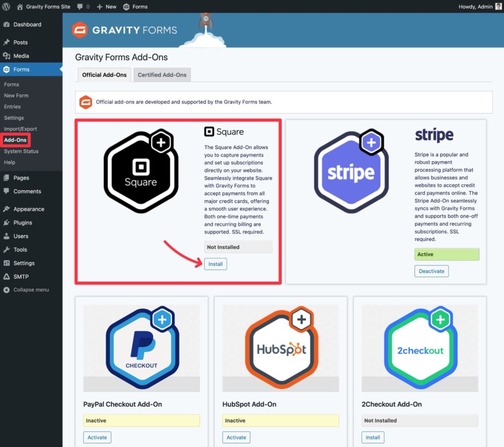
Task: Activate the PayPal Checkout Add-On
Action: point(97,437)
